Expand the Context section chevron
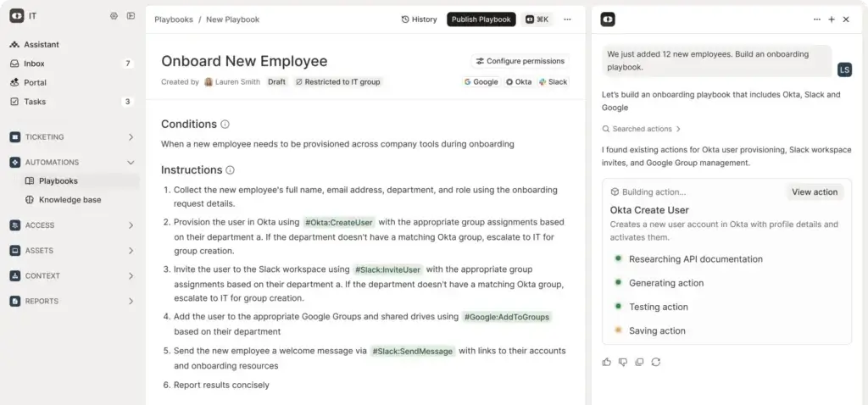 [131, 276]
